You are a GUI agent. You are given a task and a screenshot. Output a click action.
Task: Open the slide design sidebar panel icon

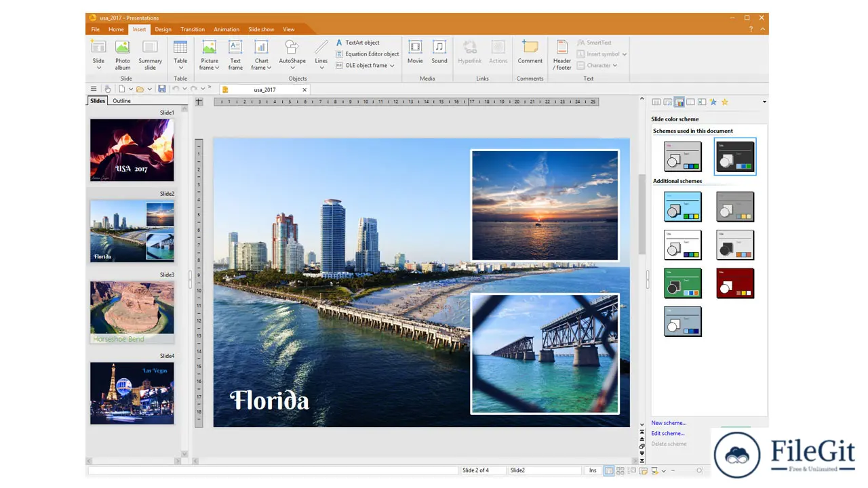(x=668, y=102)
